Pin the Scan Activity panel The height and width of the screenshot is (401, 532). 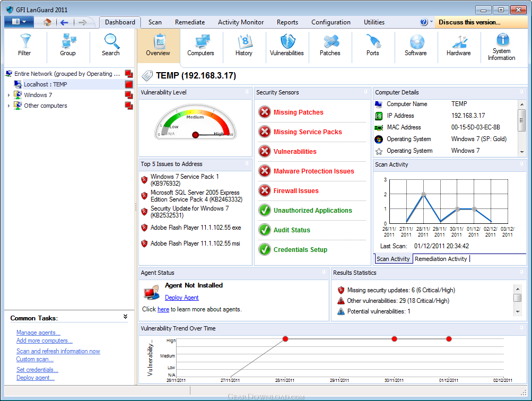pyautogui.click(x=521, y=164)
